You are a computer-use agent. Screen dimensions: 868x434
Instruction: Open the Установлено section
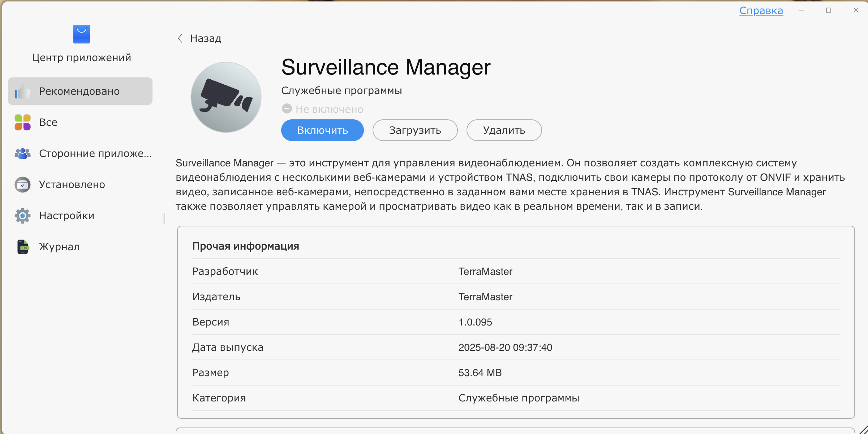72,184
